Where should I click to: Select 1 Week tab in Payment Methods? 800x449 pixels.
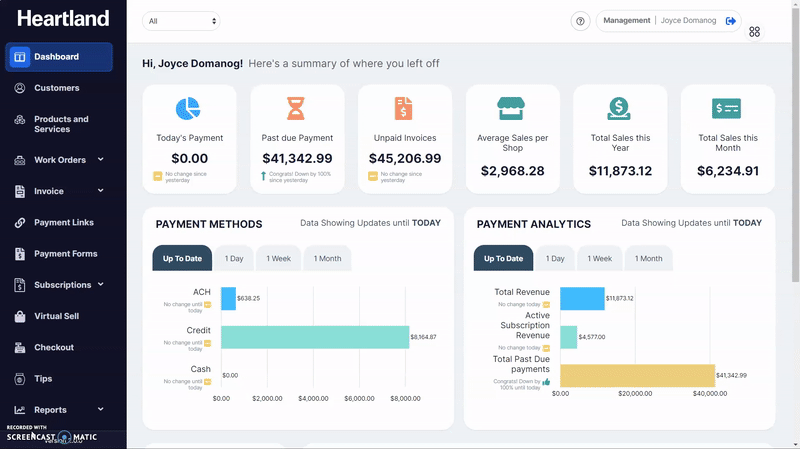click(x=278, y=259)
